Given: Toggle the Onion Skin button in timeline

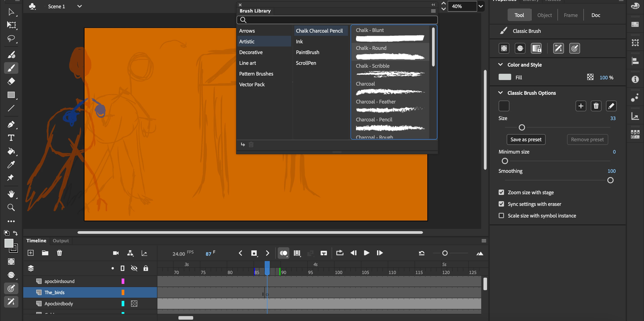Looking at the screenshot, I should pyautogui.click(x=283, y=253).
